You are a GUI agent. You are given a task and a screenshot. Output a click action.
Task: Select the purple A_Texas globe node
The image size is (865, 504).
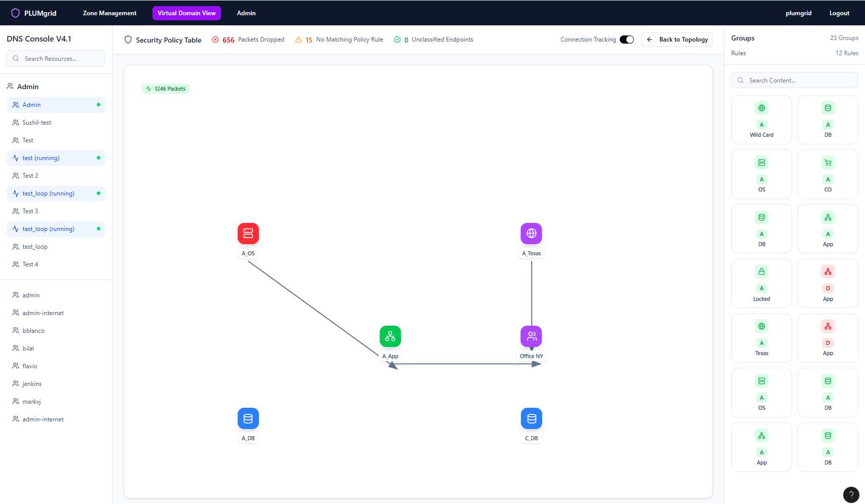pyautogui.click(x=531, y=234)
